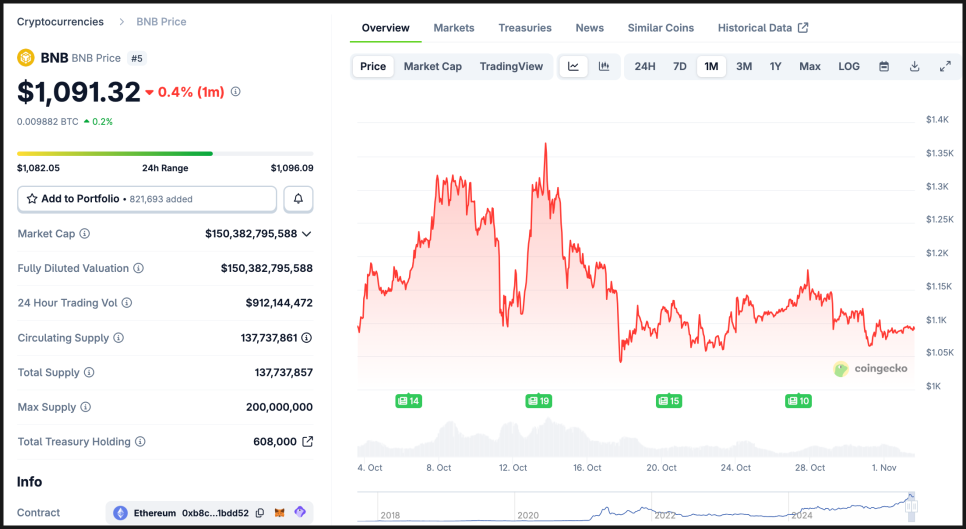Image resolution: width=966 pixels, height=529 pixels.
Task: Copy the Ethereum contract address
Action: coord(260,513)
